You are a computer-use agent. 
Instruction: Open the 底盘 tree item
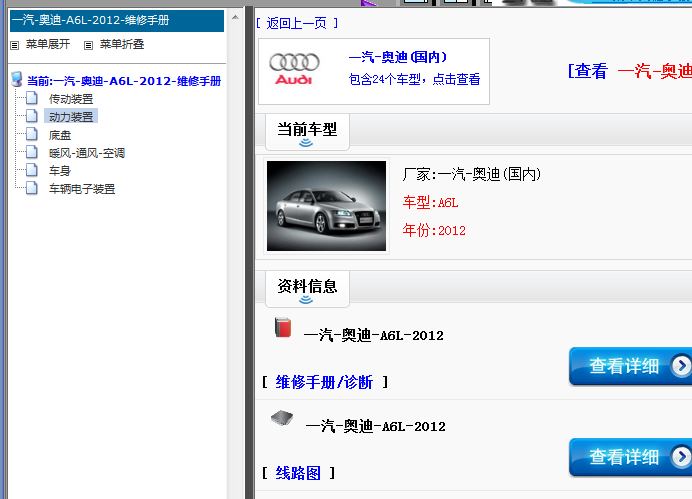tap(60, 135)
